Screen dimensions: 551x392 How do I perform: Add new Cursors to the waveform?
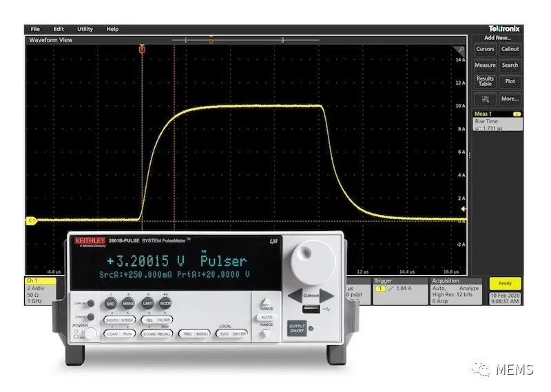[485, 49]
